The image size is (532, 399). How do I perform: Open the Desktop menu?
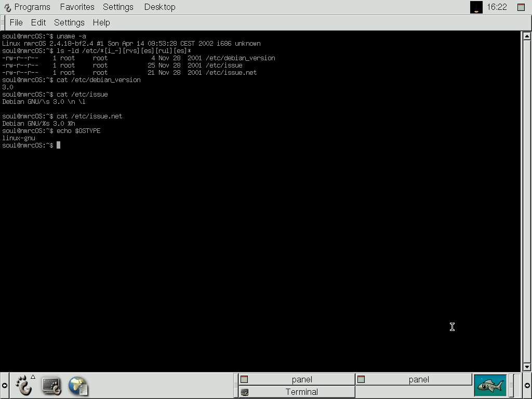coord(160,7)
